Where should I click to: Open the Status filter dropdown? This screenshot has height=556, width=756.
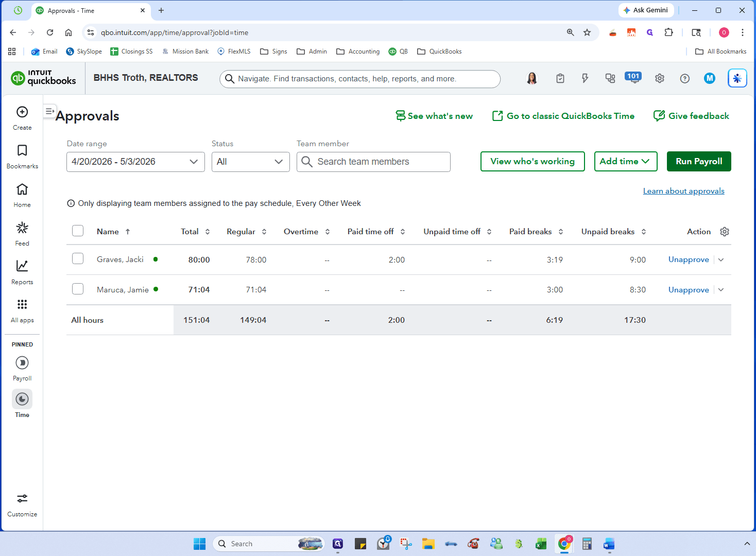pos(250,162)
